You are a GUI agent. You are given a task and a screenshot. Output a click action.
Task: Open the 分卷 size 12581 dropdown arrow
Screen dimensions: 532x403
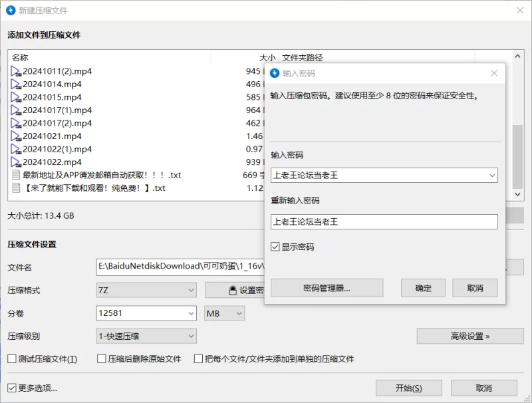pyautogui.click(x=191, y=313)
